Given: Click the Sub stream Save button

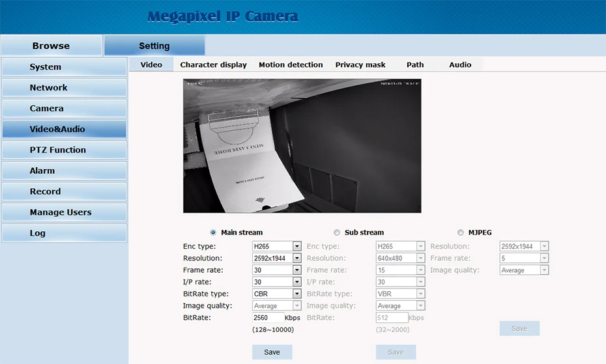Looking at the screenshot, I should tap(396, 352).
